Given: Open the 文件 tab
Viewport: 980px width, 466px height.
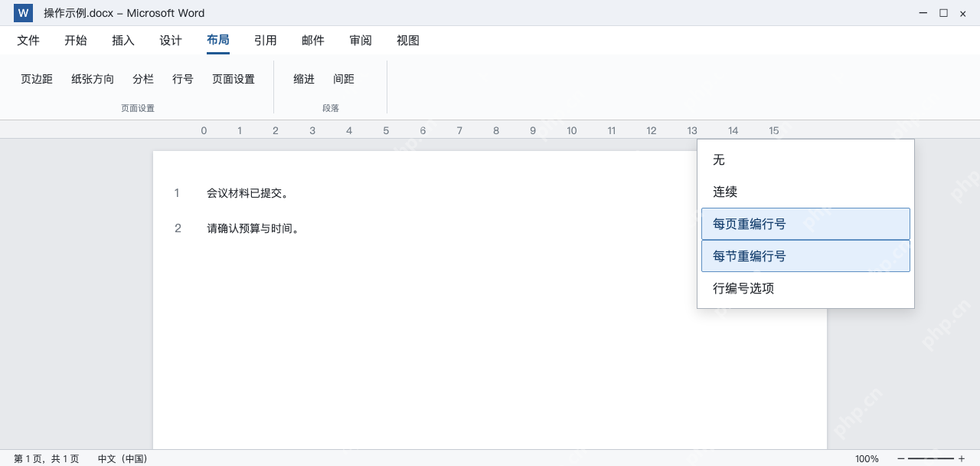Looking at the screenshot, I should pyautogui.click(x=28, y=41).
